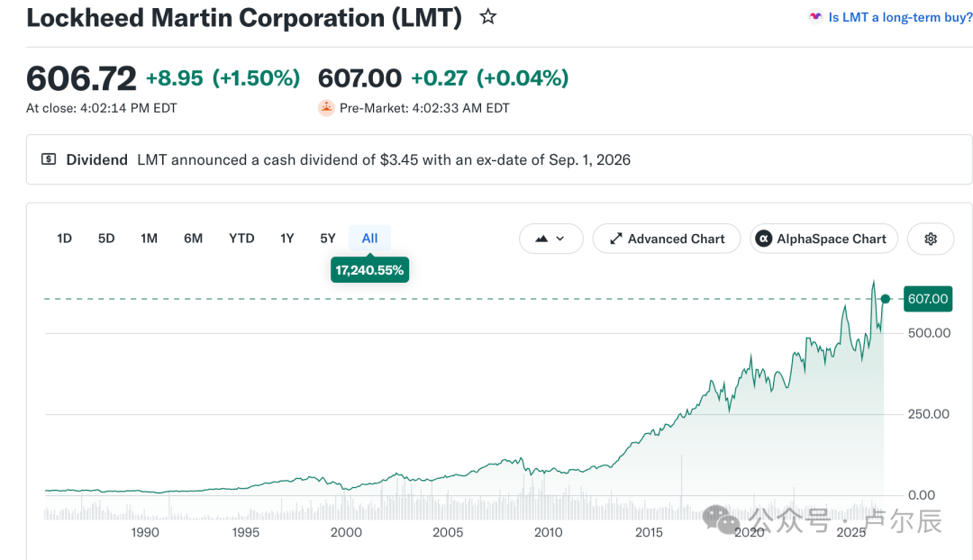Open the chart type dropdown

click(x=551, y=239)
